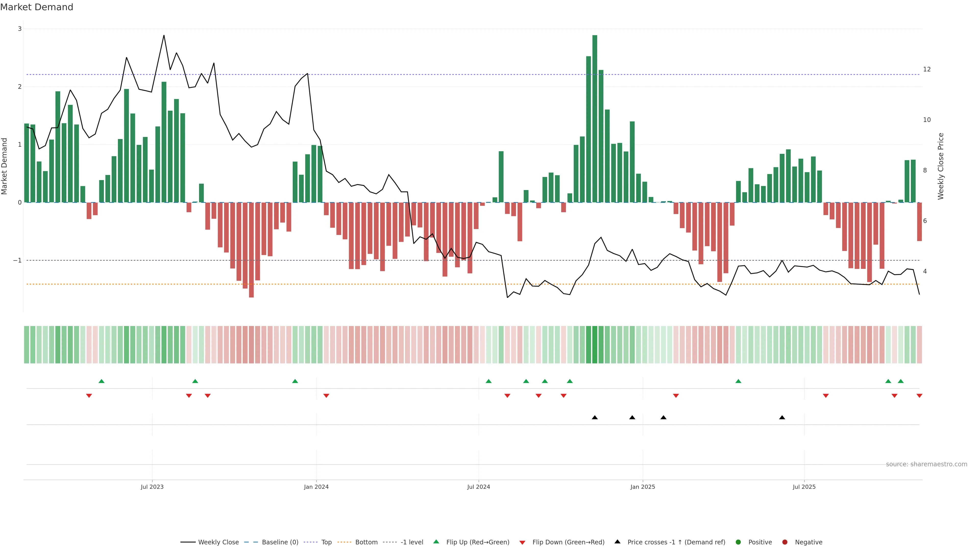Viewport: 980px width, 551px height.
Task: Click the Jul 2023 axis label
Action: click(x=152, y=487)
